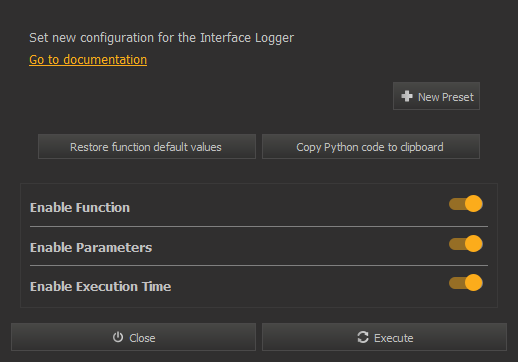Create a New Preset
Viewport: 518px width, 362px height.
pos(436,96)
